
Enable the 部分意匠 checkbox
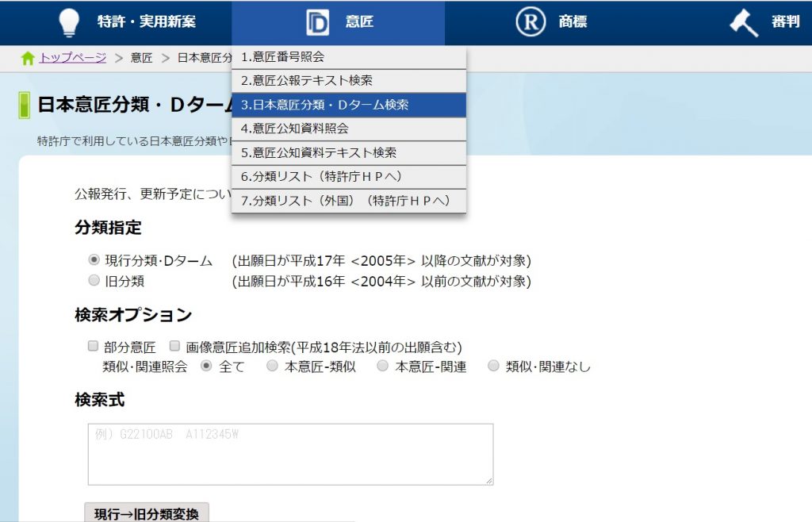pos(94,346)
